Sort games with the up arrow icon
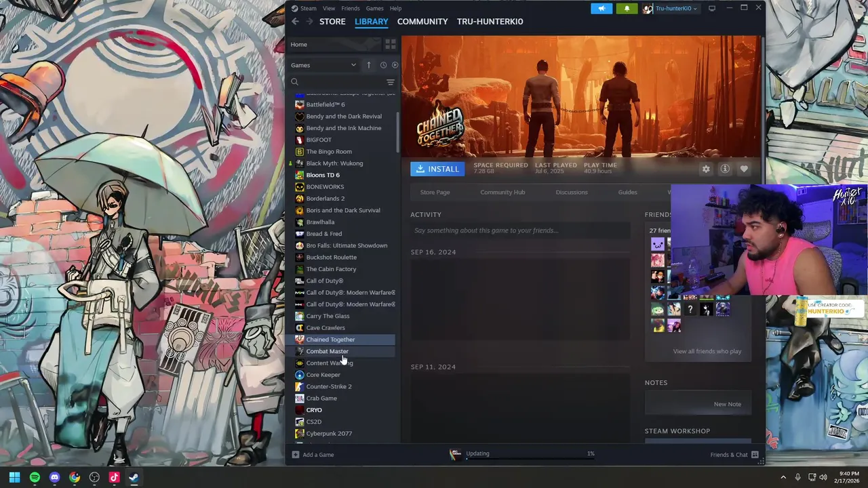868x488 pixels. coord(369,65)
